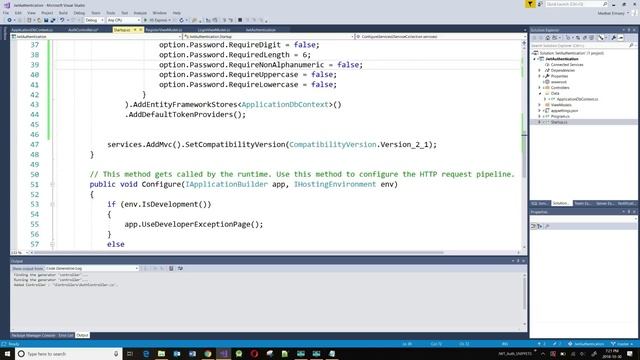The image size is (640, 360).
Task: Click the editor horizontal scrollbar
Action: (x=239, y=253)
